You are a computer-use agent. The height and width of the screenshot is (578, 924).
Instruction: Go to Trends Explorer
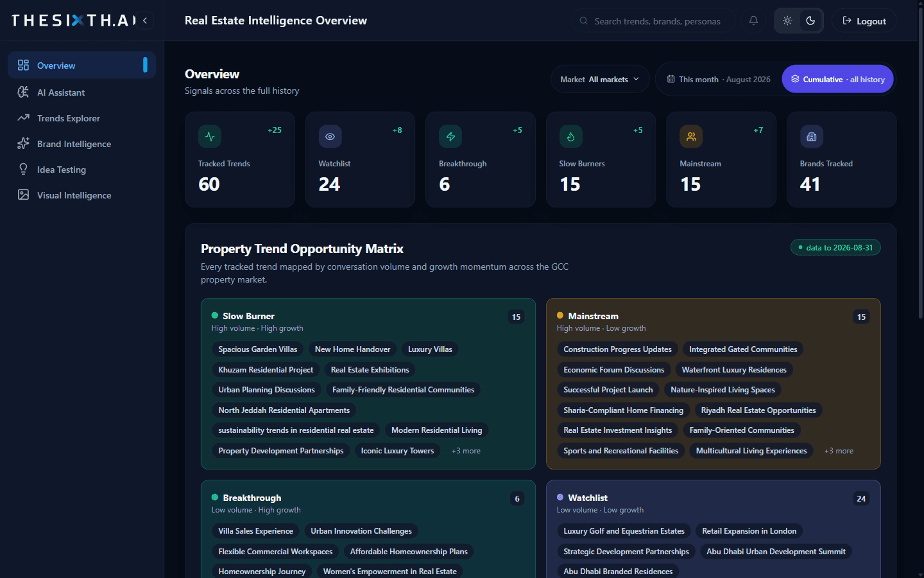81,118
